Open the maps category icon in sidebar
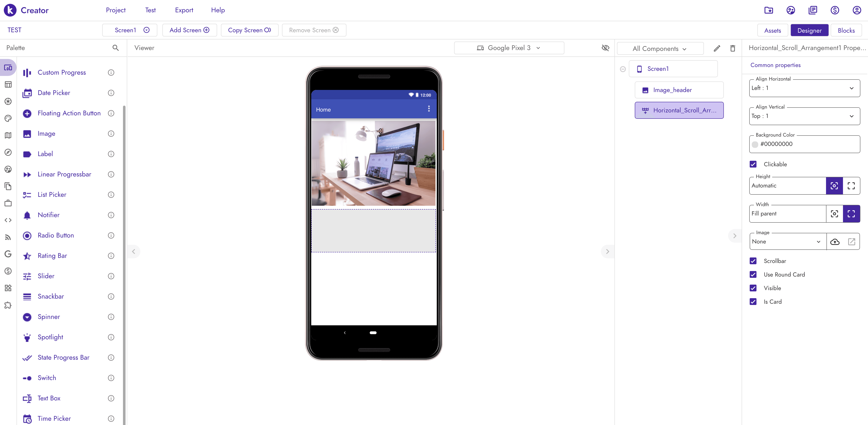The height and width of the screenshot is (425, 868). pos(8,135)
